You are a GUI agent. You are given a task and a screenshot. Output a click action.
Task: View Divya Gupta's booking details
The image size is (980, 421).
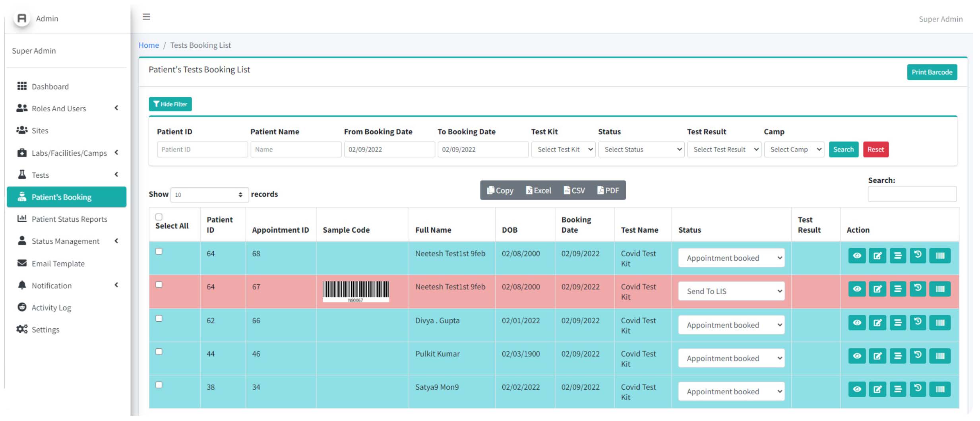[857, 323]
